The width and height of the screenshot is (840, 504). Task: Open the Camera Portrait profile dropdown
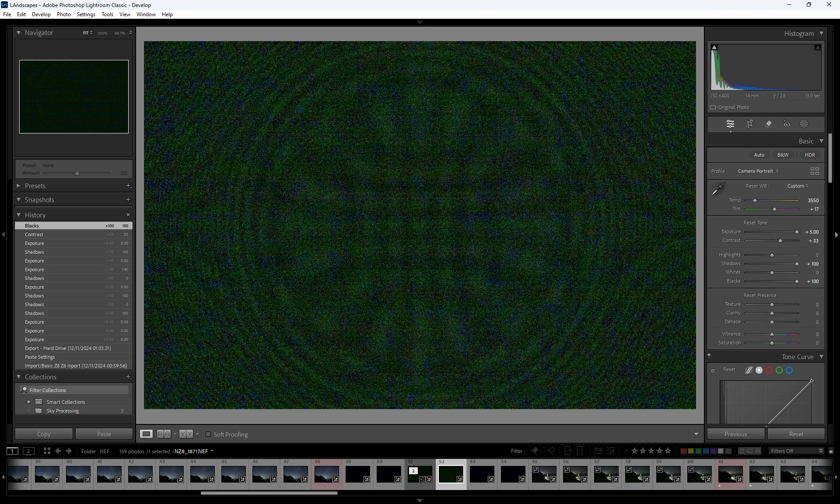pos(758,171)
